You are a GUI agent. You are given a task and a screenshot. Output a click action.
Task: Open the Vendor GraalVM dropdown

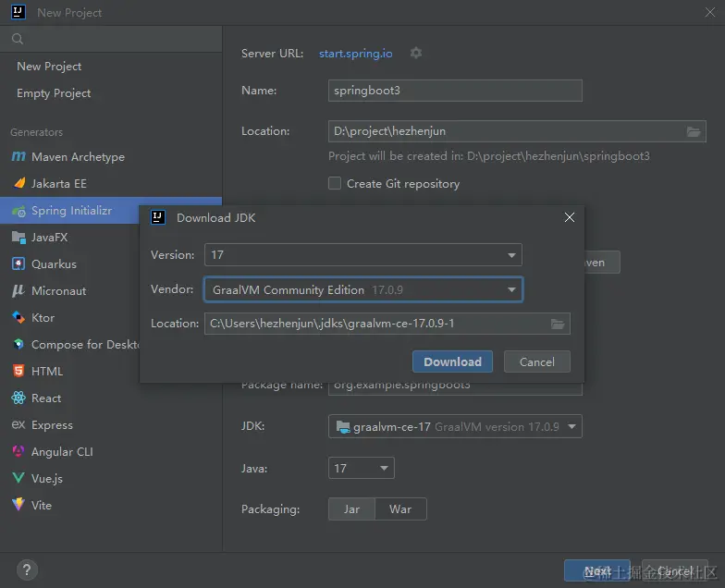[x=363, y=289]
